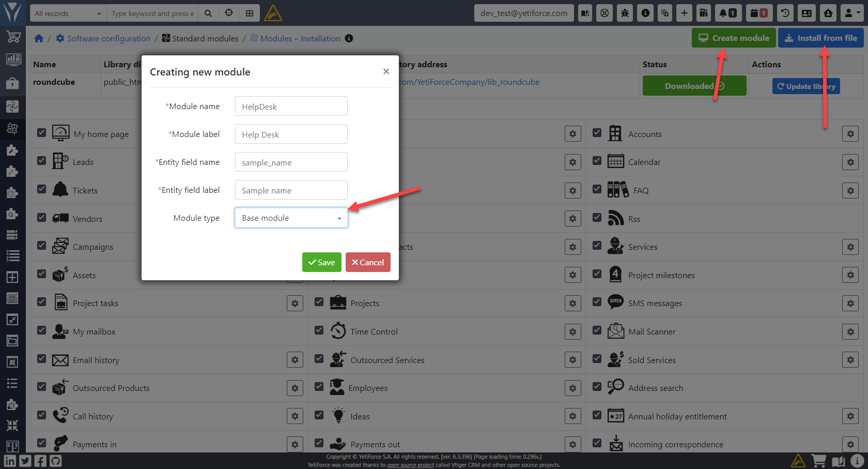Click the Module label input field

291,134
